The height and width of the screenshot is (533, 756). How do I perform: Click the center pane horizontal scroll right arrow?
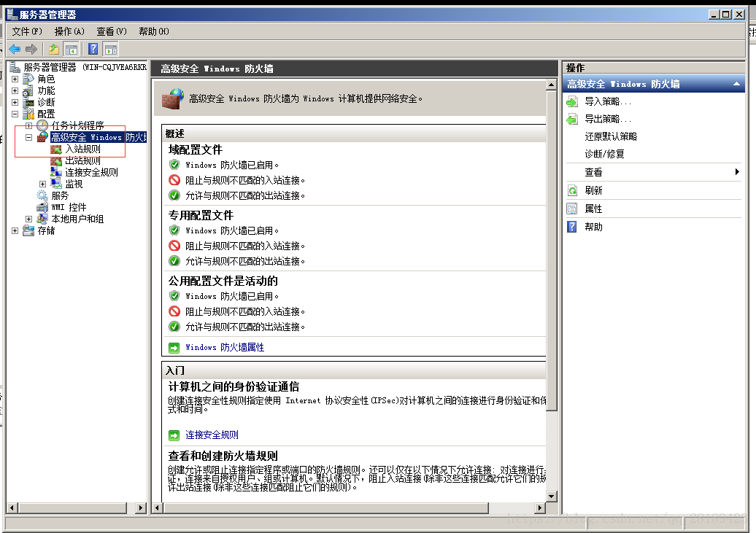540,507
